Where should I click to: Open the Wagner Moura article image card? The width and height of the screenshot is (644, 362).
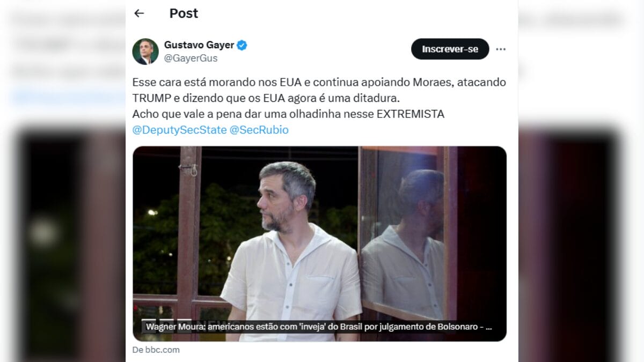[x=319, y=243]
